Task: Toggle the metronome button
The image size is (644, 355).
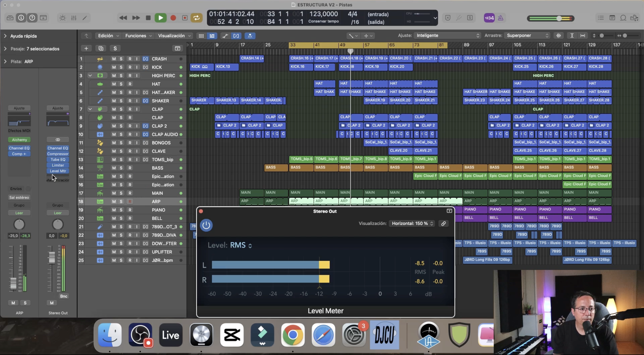Action: pyautogui.click(x=500, y=18)
